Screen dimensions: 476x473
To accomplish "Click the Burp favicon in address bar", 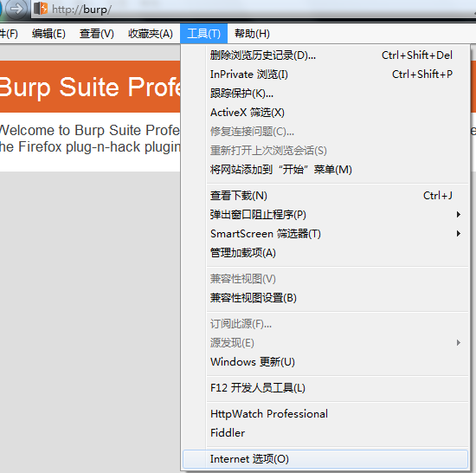I will click(x=41, y=9).
